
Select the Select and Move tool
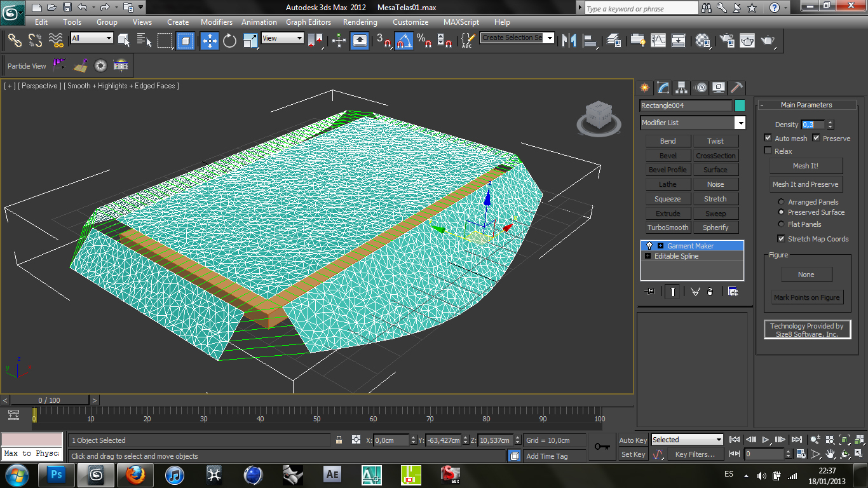[x=210, y=41]
